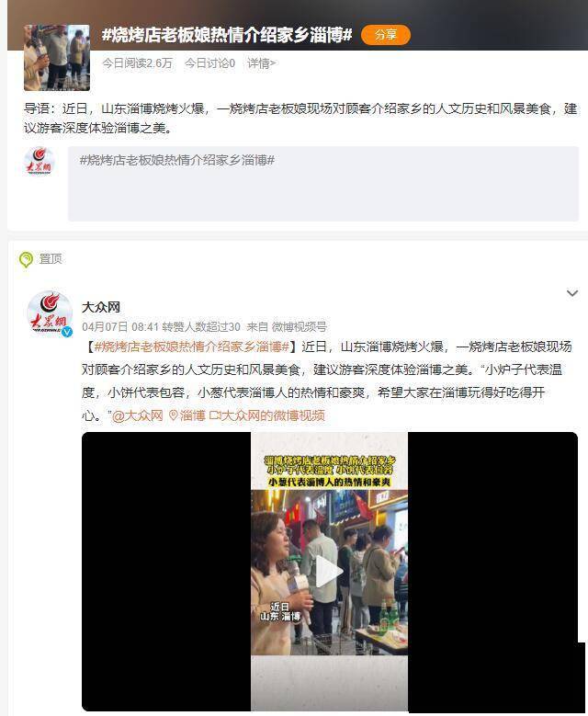Open the 详情> details link

coord(261,63)
